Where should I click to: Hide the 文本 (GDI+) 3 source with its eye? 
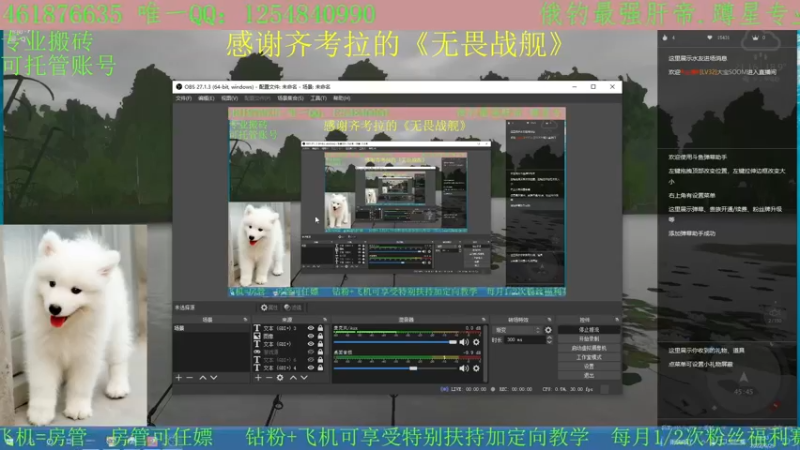pos(311,328)
